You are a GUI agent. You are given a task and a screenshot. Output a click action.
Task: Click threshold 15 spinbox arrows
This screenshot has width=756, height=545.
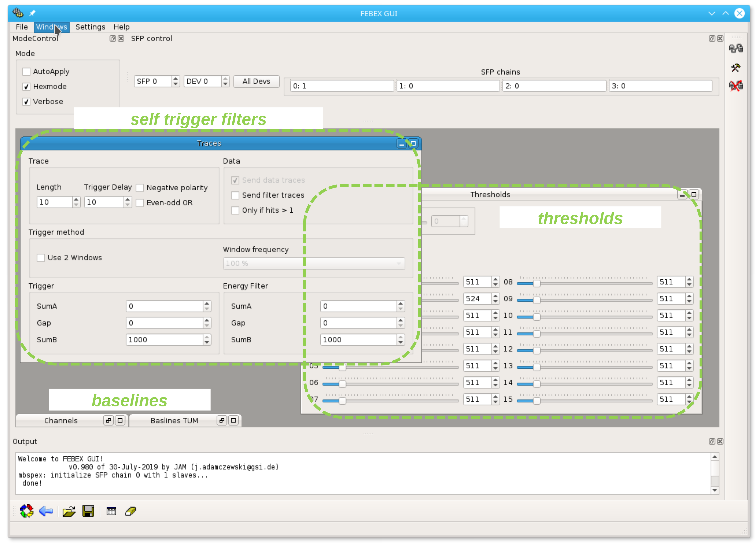click(x=689, y=399)
